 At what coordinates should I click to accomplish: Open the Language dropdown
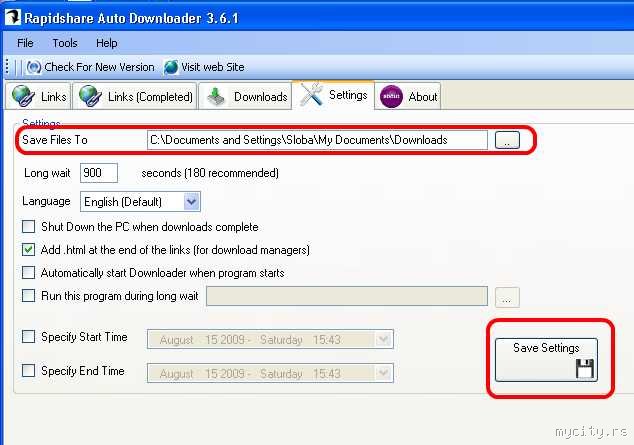[191, 202]
